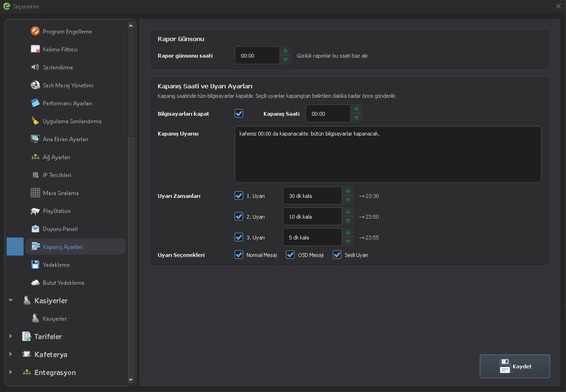Viewport: 566px width, 392px height.
Task: Click the IP Tercihleri icon
Action: pyautogui.click(x=35, y=175)
